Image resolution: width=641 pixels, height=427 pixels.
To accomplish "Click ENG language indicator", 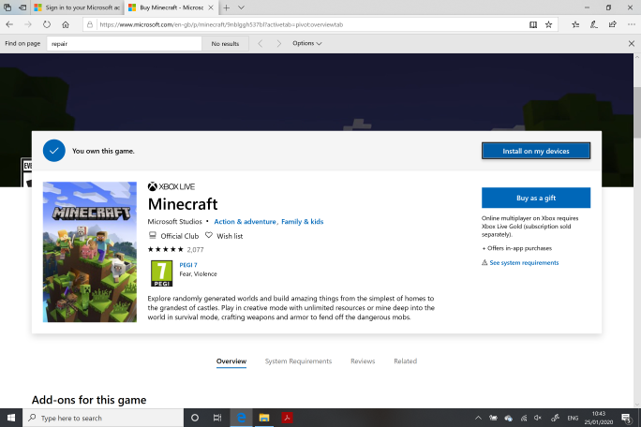I will [573, 418].
